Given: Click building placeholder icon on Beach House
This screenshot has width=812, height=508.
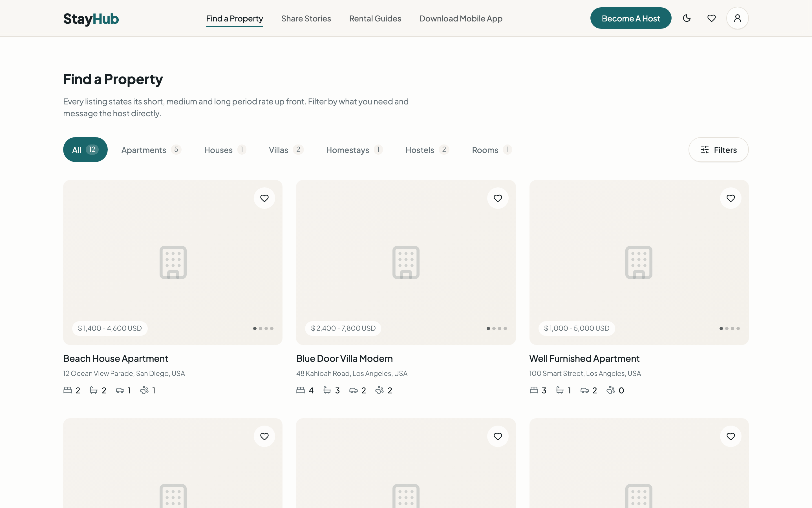Looking at the screenshot, I should pos(173,262).
